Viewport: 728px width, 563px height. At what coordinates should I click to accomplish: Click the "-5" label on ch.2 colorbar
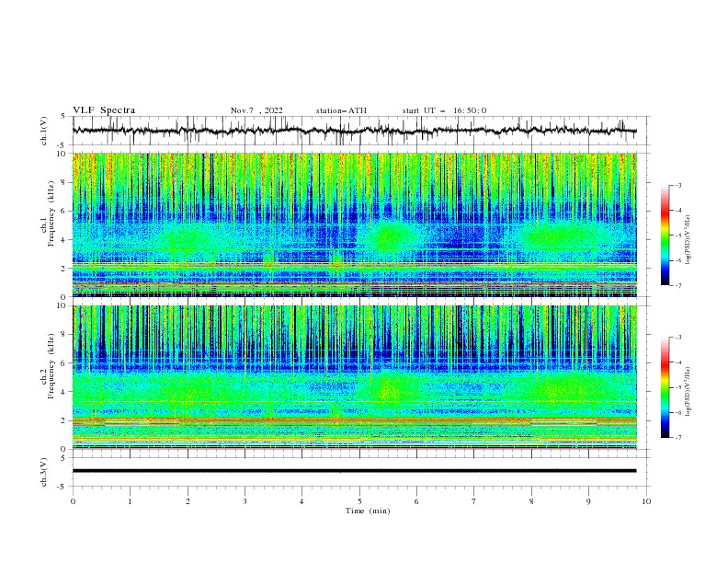pyautogui.click(x=678, y=387)
